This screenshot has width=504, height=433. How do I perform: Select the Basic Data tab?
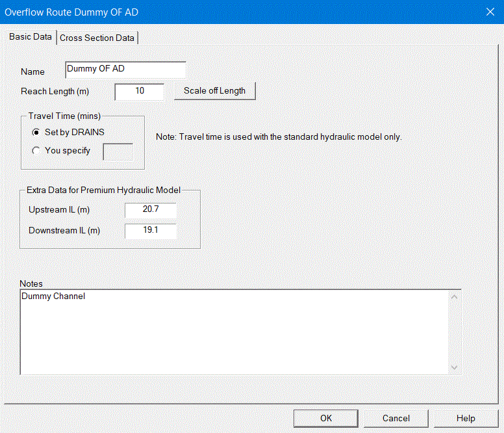[x=31, y=37]
